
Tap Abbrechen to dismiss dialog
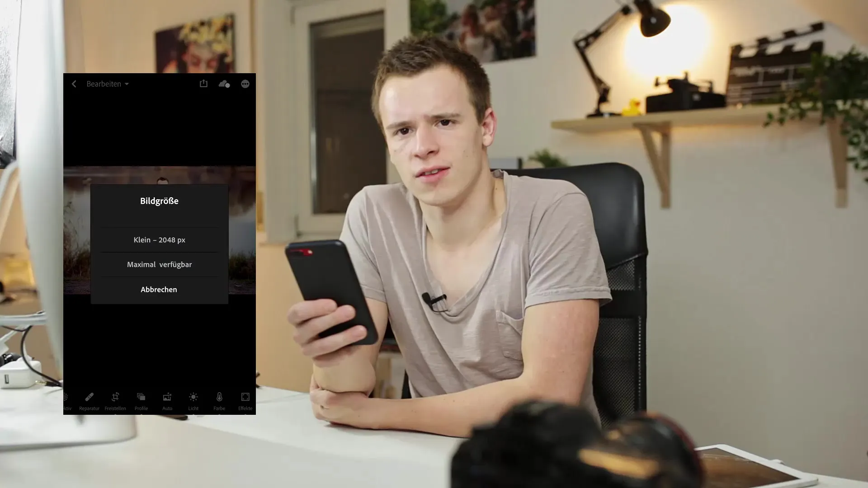point(159,289)
